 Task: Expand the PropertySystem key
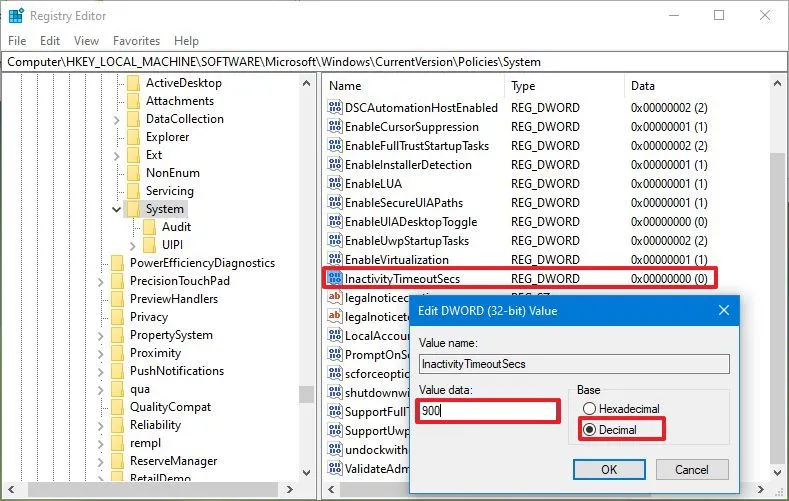click(101, 336)
